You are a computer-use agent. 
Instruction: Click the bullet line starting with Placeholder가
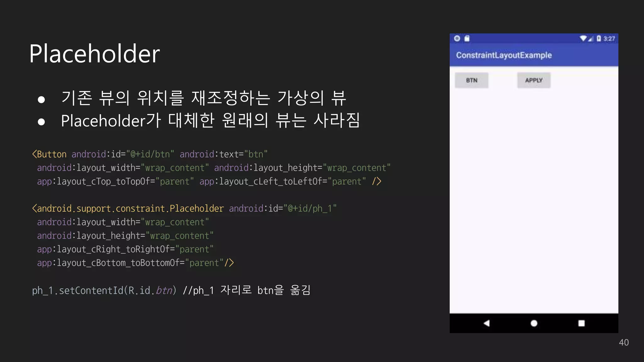click(x=210, y=120)
